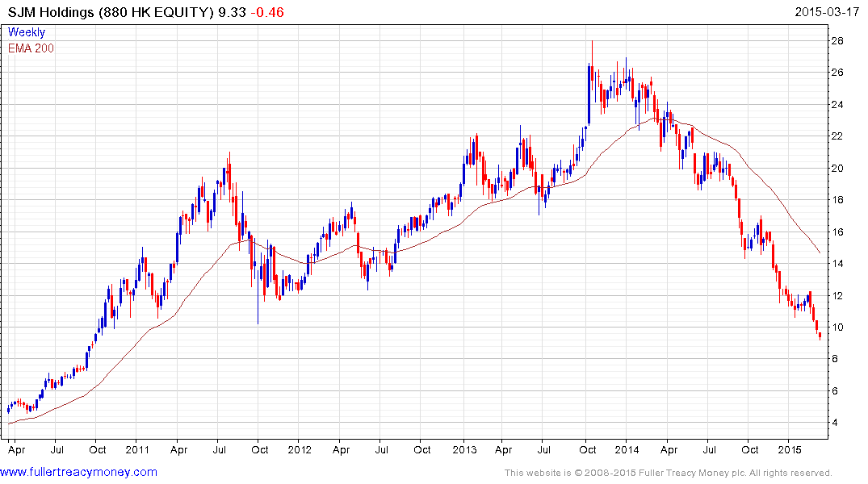
Task: Select the 9.33 last price value
Action: [x=232, y=12]
